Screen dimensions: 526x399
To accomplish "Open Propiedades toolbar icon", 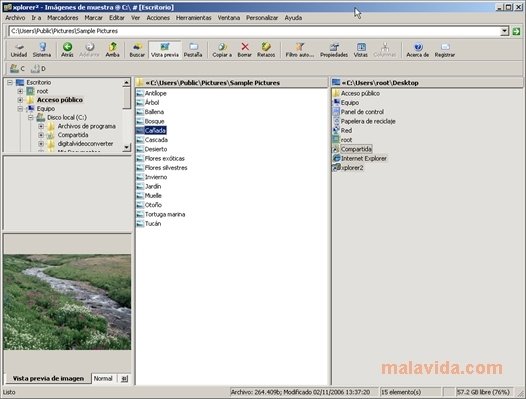I will (334, 50).
